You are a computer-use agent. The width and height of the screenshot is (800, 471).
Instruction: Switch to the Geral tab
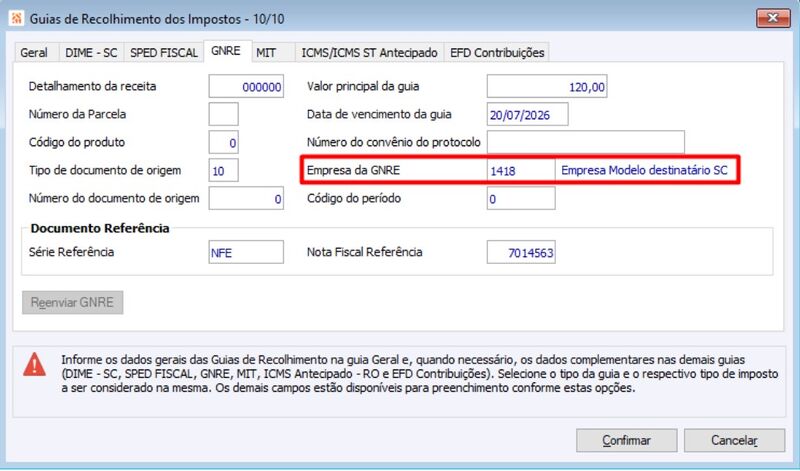[34, 53]
